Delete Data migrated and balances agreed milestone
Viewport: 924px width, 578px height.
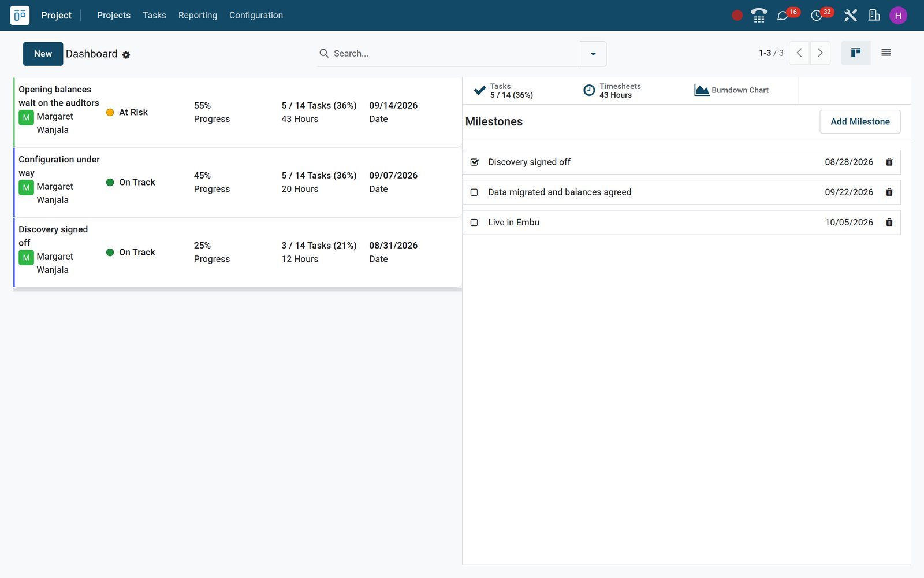(x=889, y=192)
